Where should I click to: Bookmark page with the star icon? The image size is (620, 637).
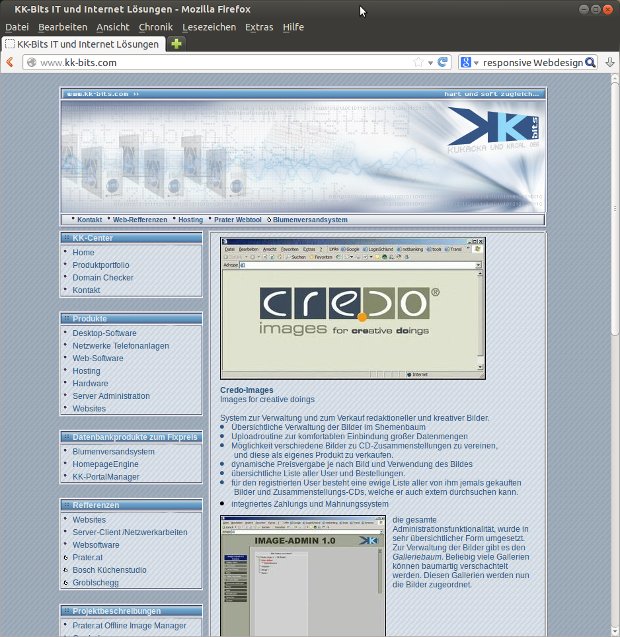tap(418, 62)
